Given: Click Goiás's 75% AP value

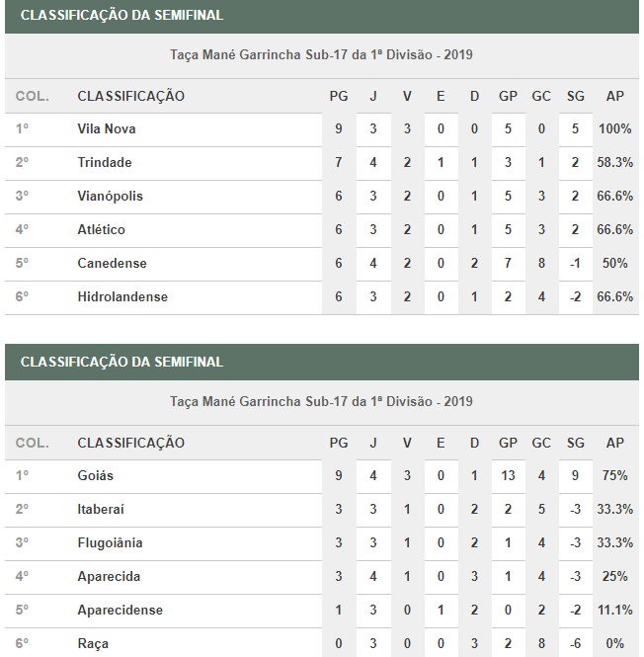Looking at the screenshot, I should click(x=614, y=476).
